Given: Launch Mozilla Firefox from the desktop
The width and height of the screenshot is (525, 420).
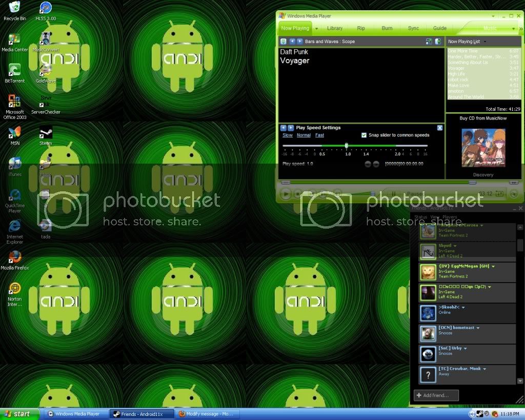Looking at the screenshot, I should 14,258.
